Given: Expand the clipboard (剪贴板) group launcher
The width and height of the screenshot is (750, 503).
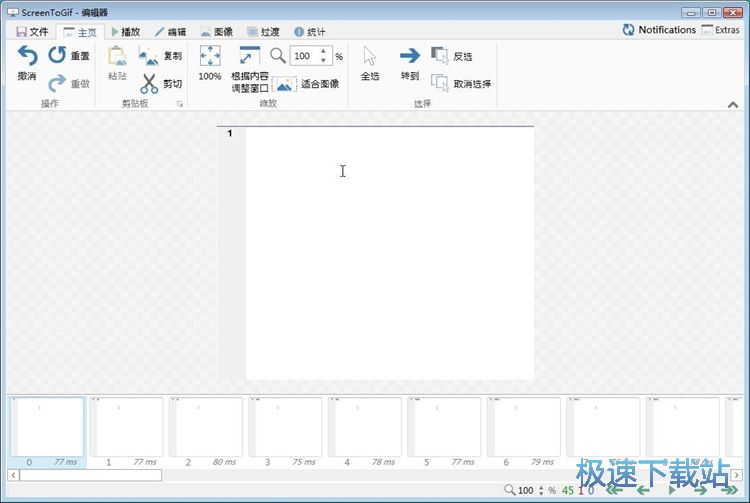Looking at the screenshot, I should click(180, 103).
